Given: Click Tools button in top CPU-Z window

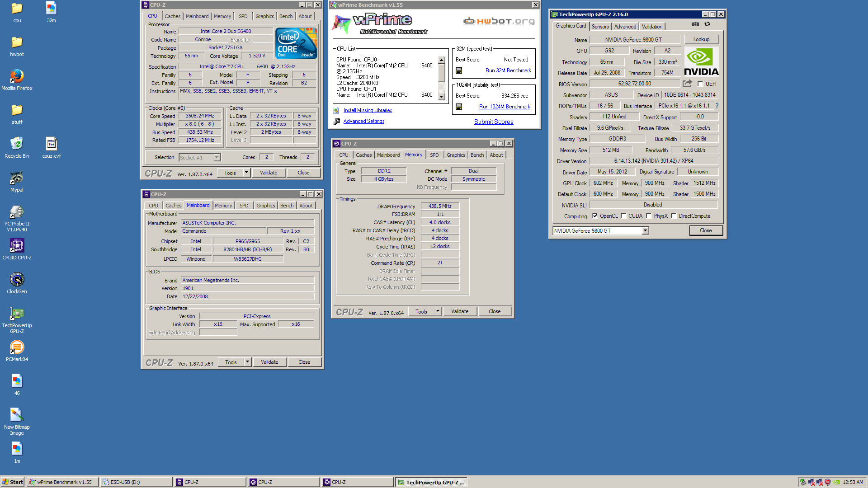Looking at the screenshot, I should [230, 173].
